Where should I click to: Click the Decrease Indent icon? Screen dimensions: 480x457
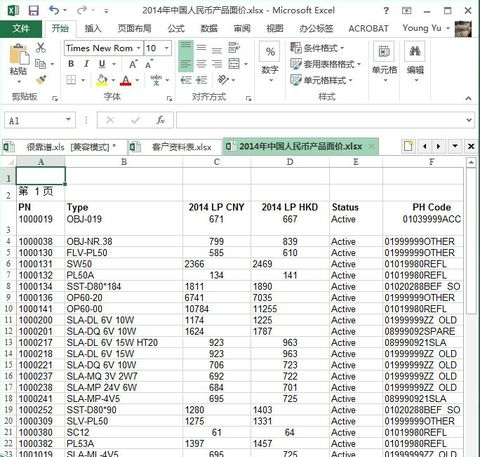coord(186,80)
